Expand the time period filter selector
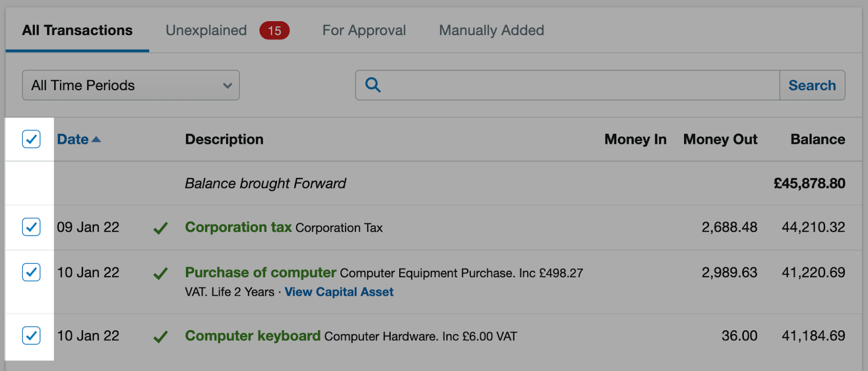 (x=130, y=85)
